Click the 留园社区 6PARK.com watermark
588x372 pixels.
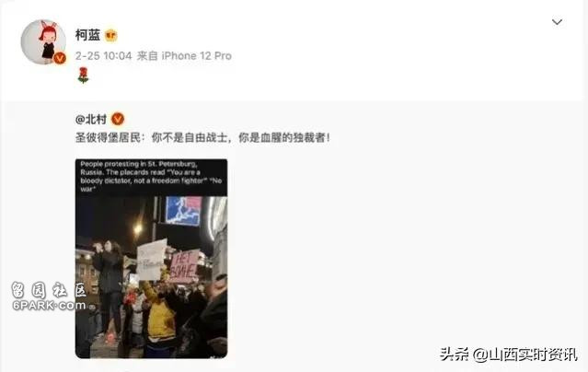[x=49, y=296]
